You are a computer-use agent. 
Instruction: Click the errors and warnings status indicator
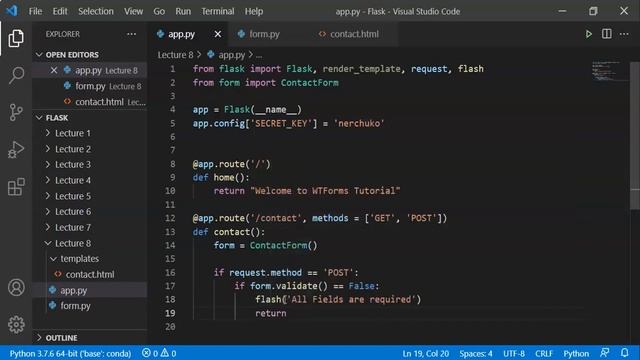pos(159,353)
